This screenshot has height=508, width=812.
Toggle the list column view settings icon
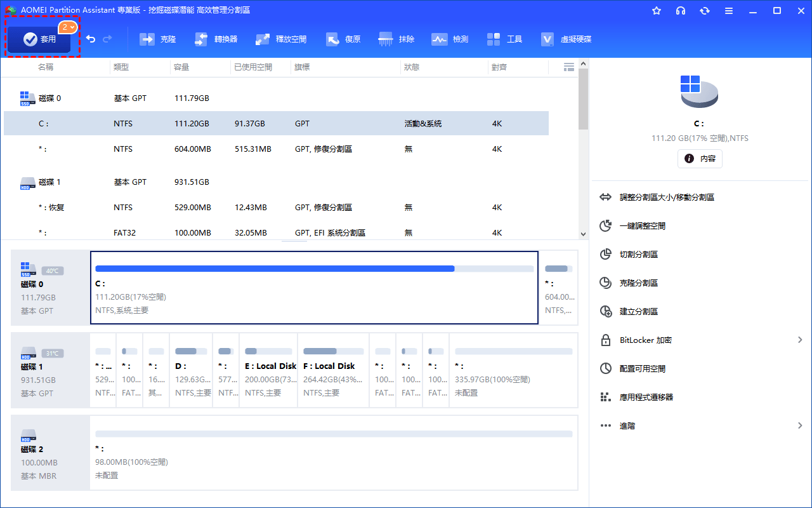pyautogui.click(x=569, y=67)
